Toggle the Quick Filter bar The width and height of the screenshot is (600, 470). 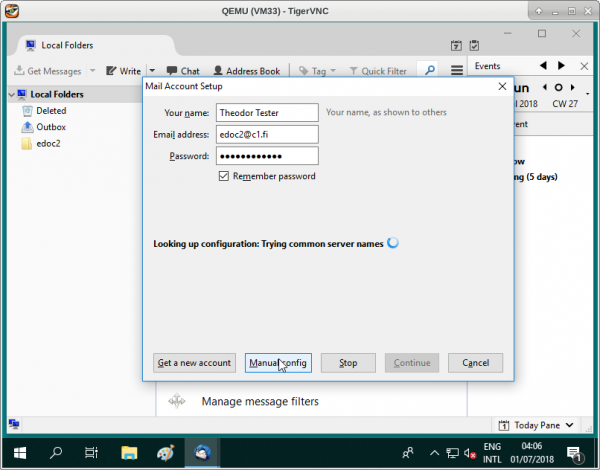click(378, 71)
